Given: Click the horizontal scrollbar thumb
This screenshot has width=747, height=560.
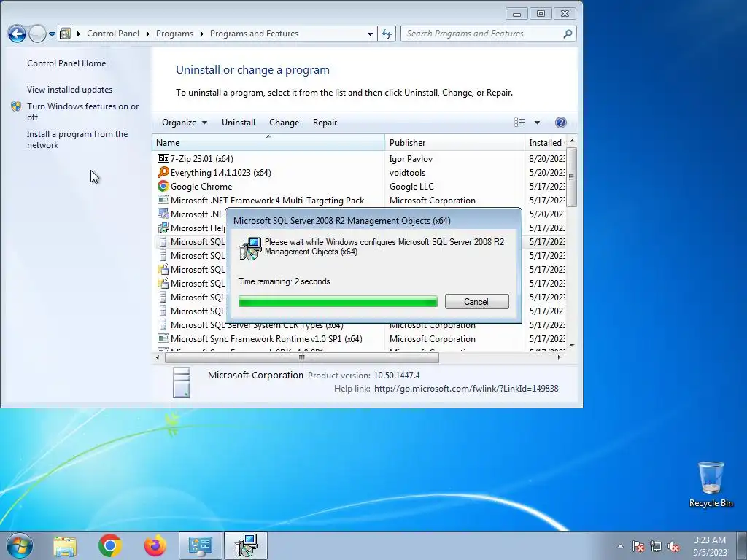Looking at the screenshot, I should 301,357.
